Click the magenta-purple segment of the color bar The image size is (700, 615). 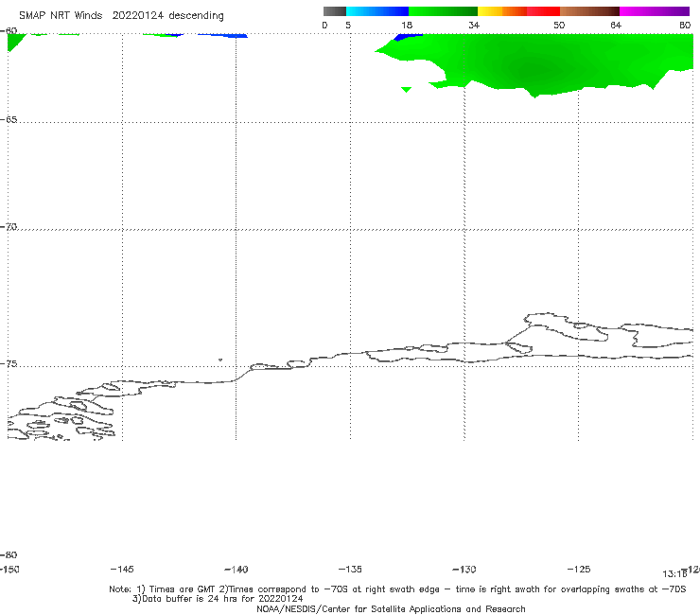coord(655,11)
